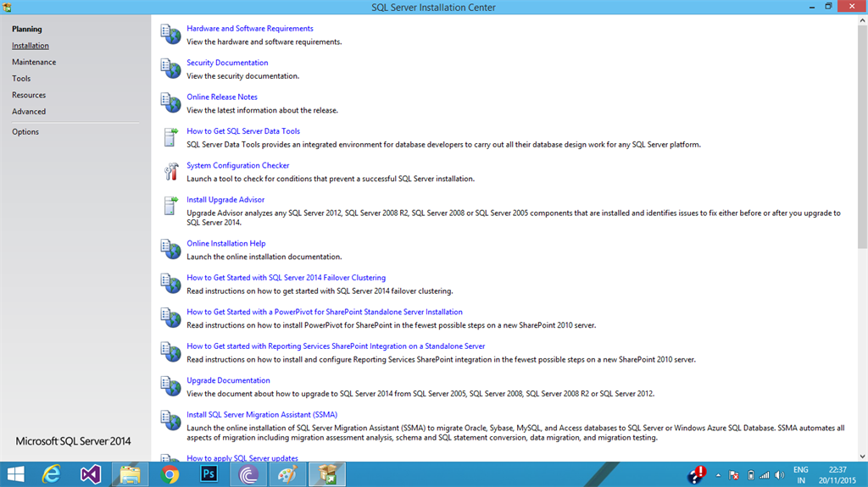Click the SQL Server Data Tools icon

[171, 136]
